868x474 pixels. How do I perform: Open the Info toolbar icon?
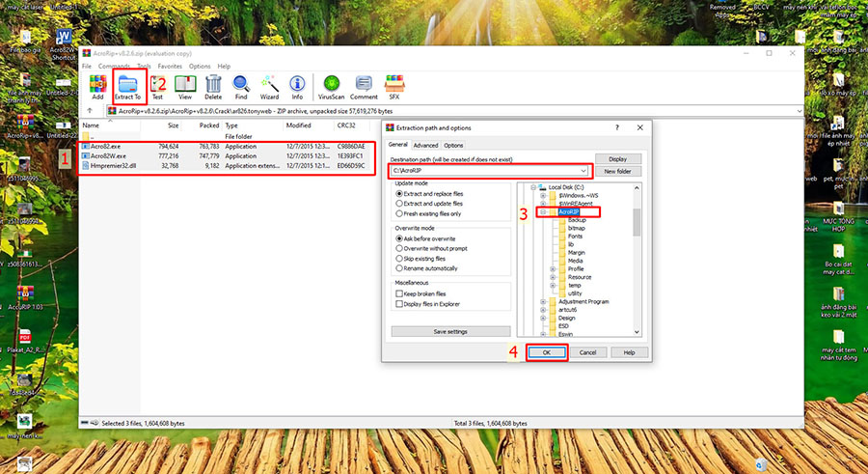297,87
